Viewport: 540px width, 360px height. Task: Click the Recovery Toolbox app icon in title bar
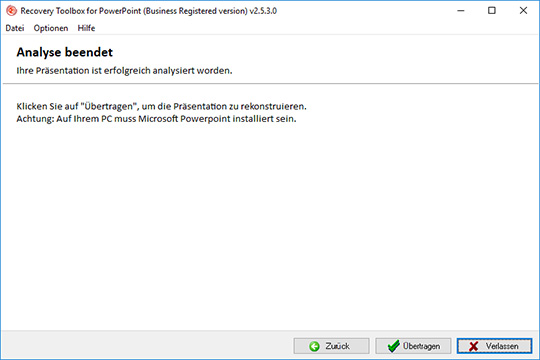point(11,11)
